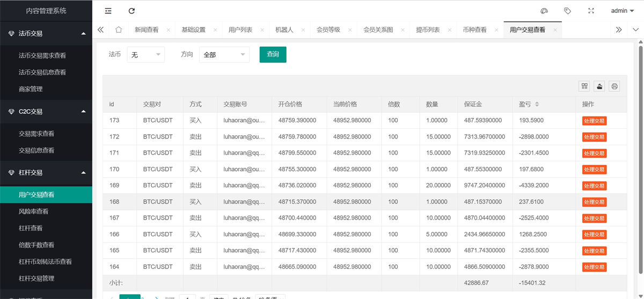Sort the table by 盈亏 column

[x=537, y=104]
